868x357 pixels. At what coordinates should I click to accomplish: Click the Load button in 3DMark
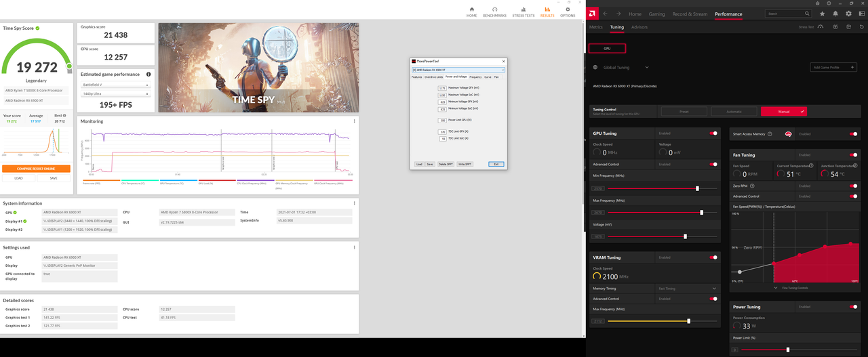tap(18, 178)
